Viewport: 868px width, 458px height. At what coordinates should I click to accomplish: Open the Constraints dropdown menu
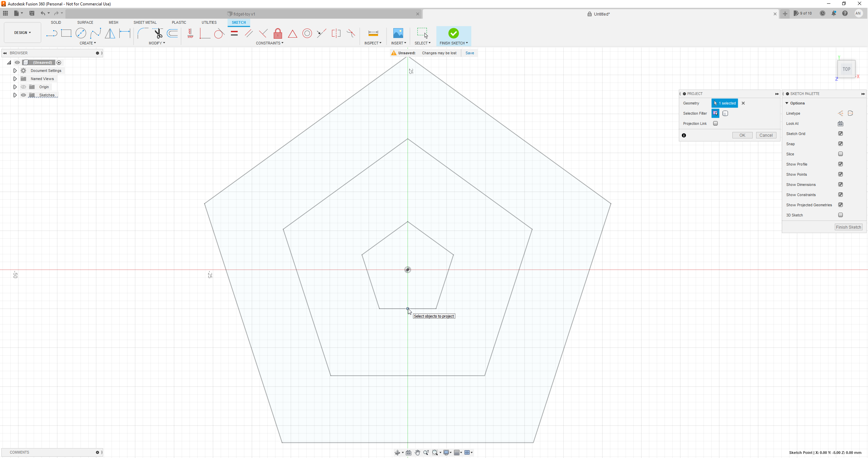pyautogui.click(x=270, y=43)
